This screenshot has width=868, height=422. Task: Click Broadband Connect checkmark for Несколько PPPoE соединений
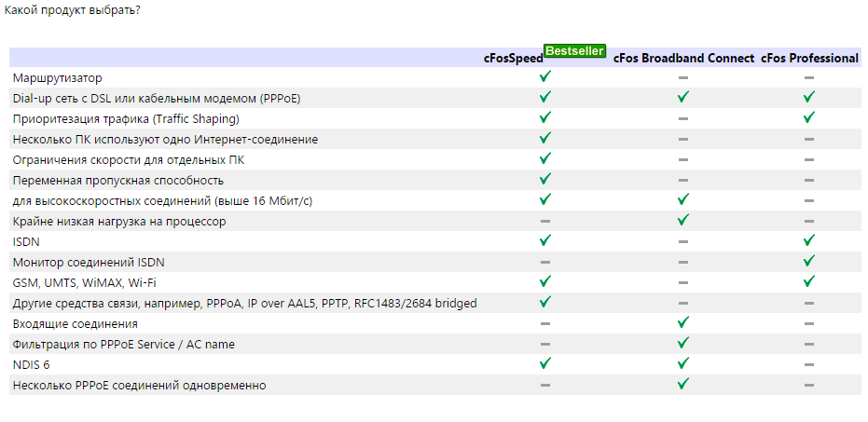tap(683, 384)
